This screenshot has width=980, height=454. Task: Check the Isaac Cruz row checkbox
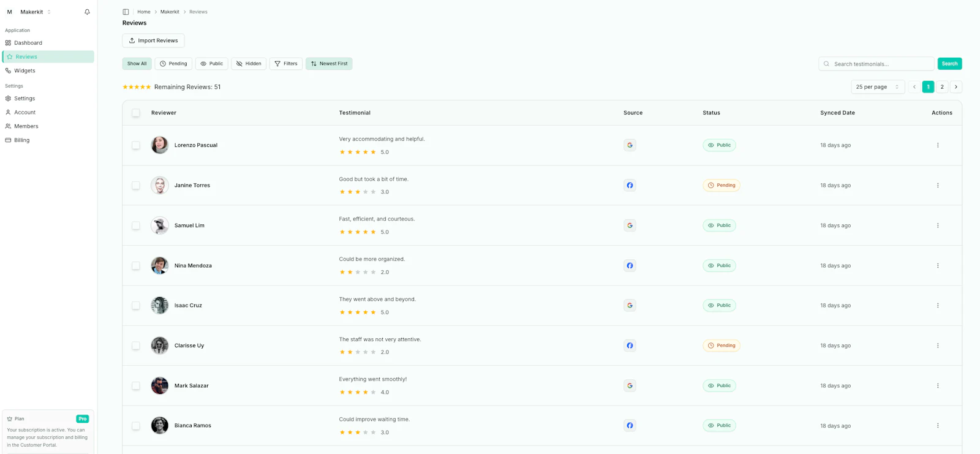pyautogui.click(x=136, y=305)
